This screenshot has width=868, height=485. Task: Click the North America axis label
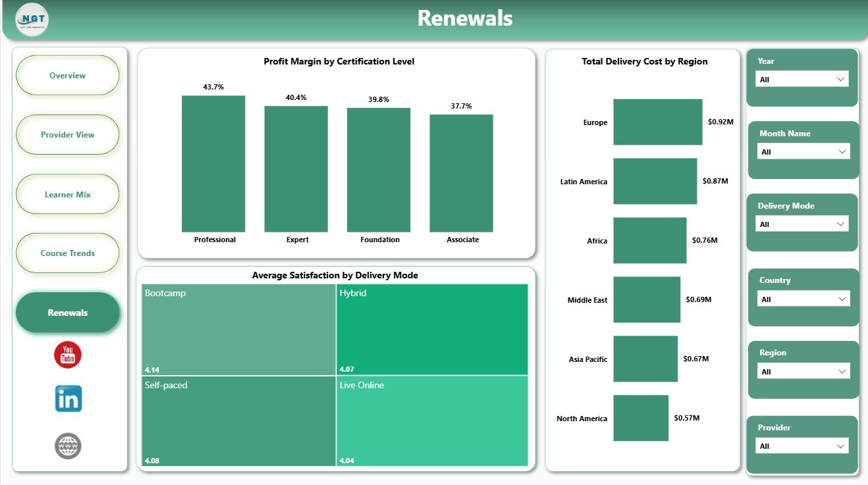point(582,419)
